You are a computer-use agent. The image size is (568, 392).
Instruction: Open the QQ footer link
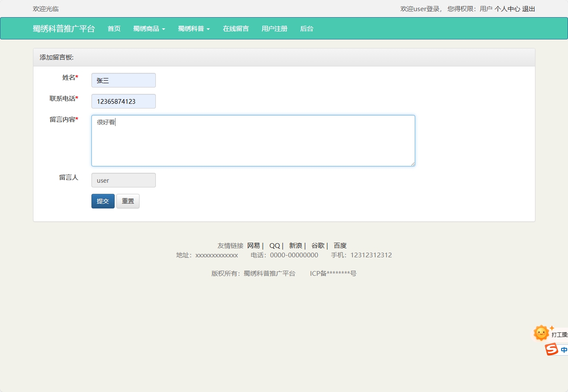(x=274, y=245)
